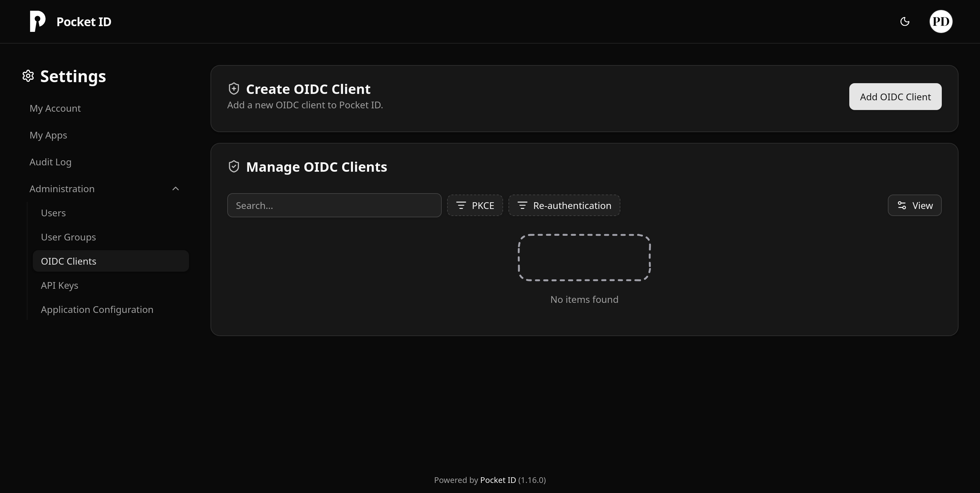
Task: Open the View options dropdown
Action: point(915,205)
